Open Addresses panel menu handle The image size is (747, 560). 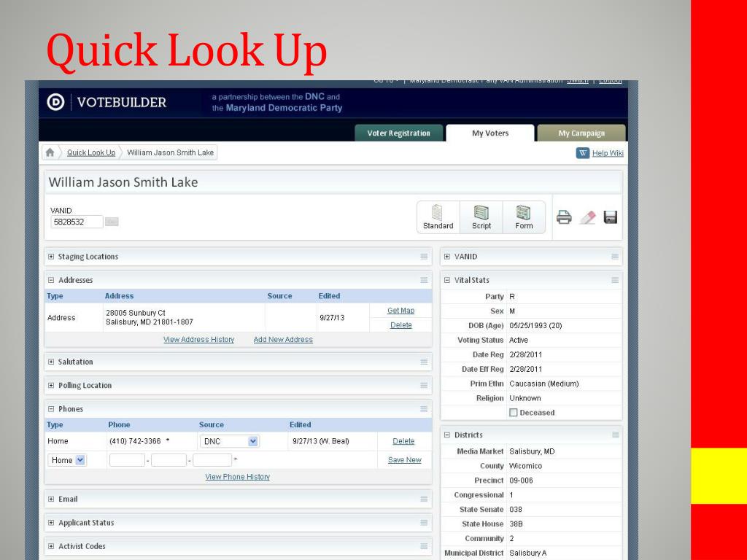pyautogui.click(x=424, y=280)
